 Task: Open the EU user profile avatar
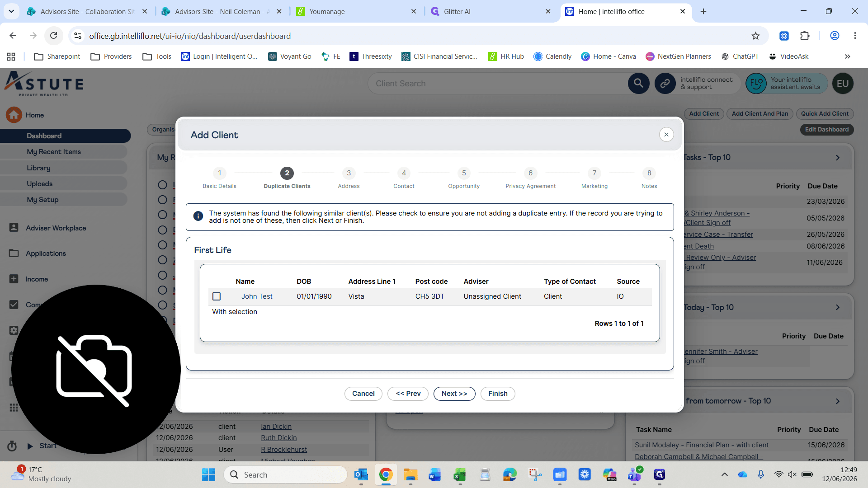[x=843, y=84]
